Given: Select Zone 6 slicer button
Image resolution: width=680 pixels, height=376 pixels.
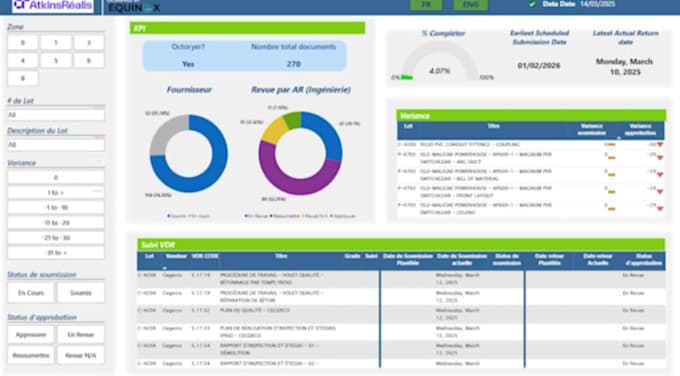Looking at the screenshot, I should [89, 61].
